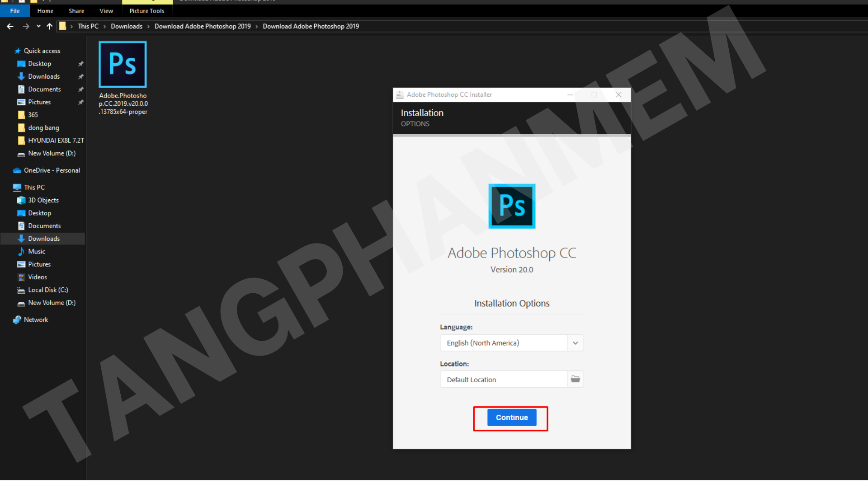Viewport: 868px width, 488px height.
Task: Select the HYUNDAI EX8L 7.2T folder
Action: coord(56,141)
